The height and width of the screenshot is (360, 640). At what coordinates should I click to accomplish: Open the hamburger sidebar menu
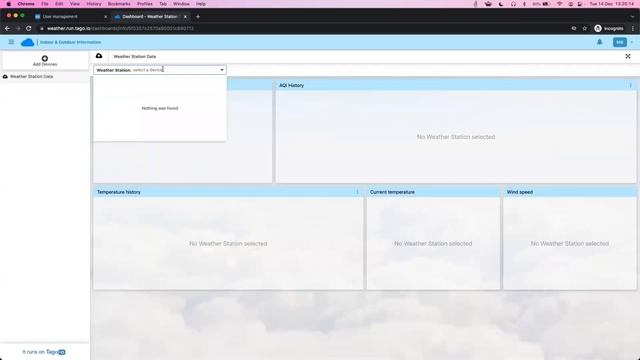11,42
